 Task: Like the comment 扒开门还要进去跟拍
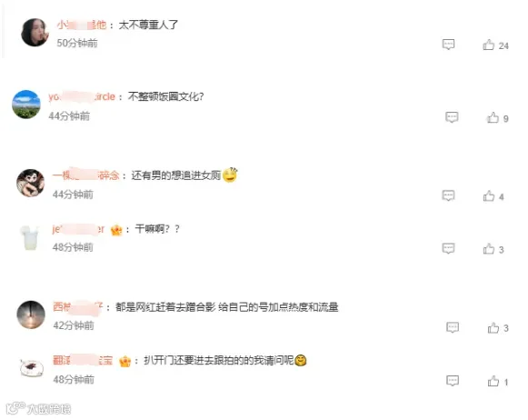493,381
